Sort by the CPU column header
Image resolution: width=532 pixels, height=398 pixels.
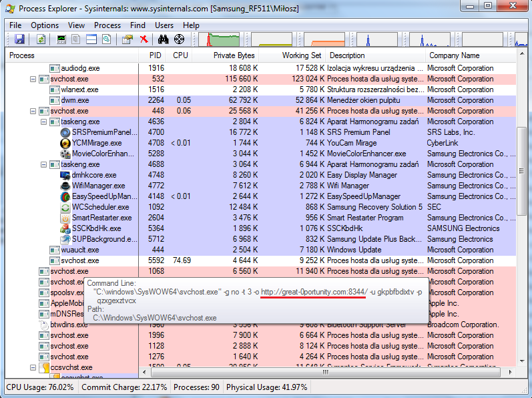coord(179,55)
